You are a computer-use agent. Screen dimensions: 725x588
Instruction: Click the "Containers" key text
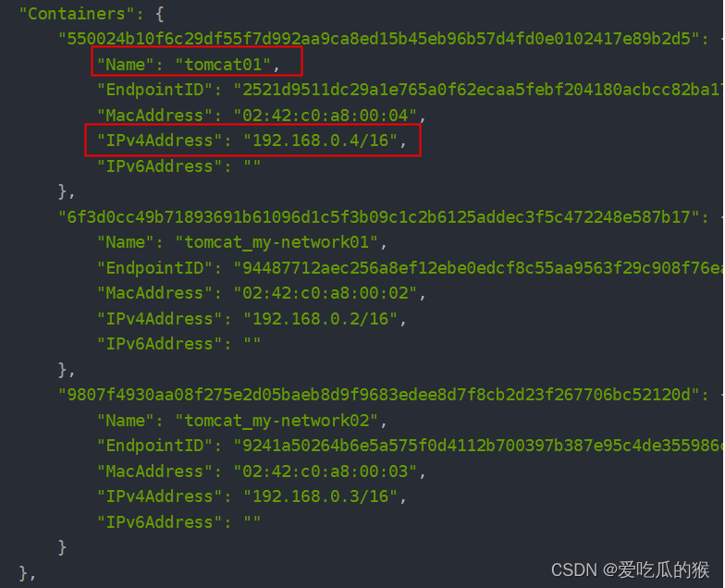coord(77,14)
